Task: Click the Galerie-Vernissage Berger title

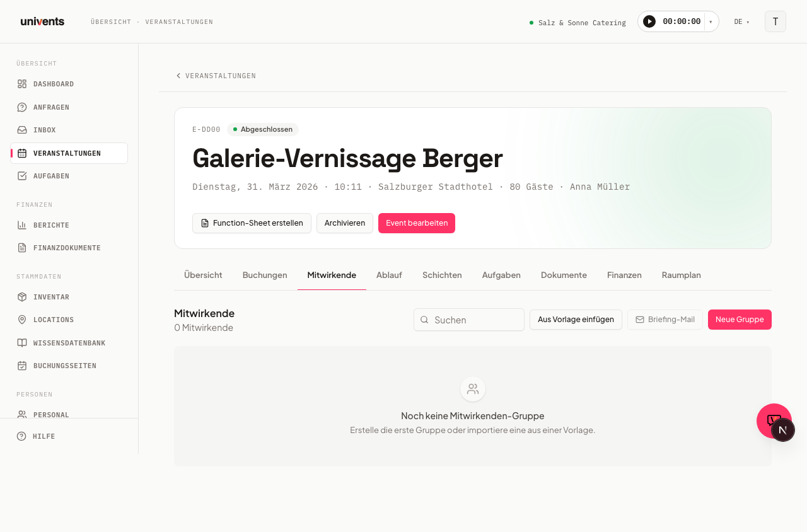Action: pos(347,158)
